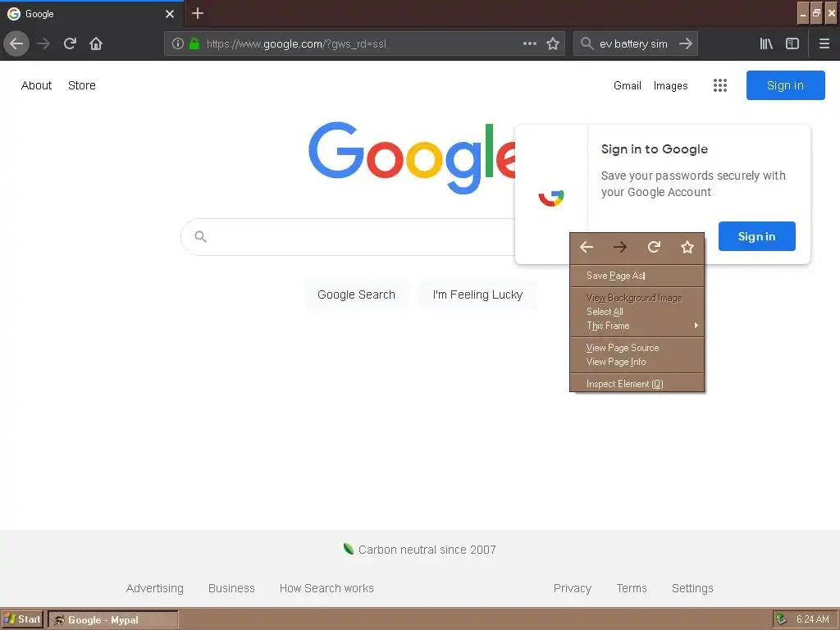
Task: Select the Google browser tab
Action: pyautogui.click(x=91, y=14)
